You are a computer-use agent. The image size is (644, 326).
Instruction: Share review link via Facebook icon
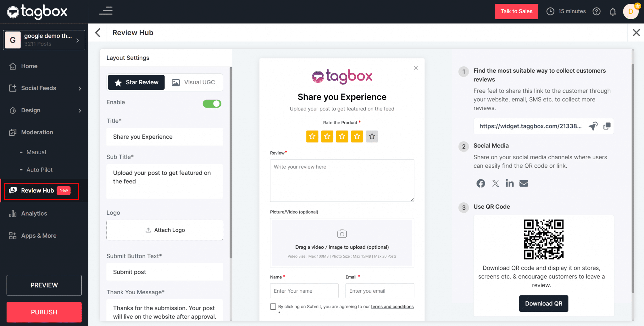(480, 183)
